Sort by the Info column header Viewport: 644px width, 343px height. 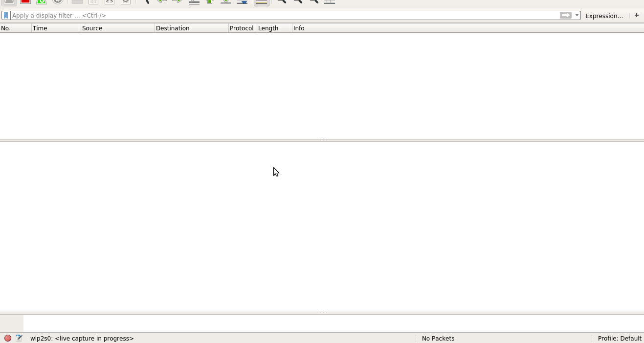pyautogui.click(x=468, y=28)
